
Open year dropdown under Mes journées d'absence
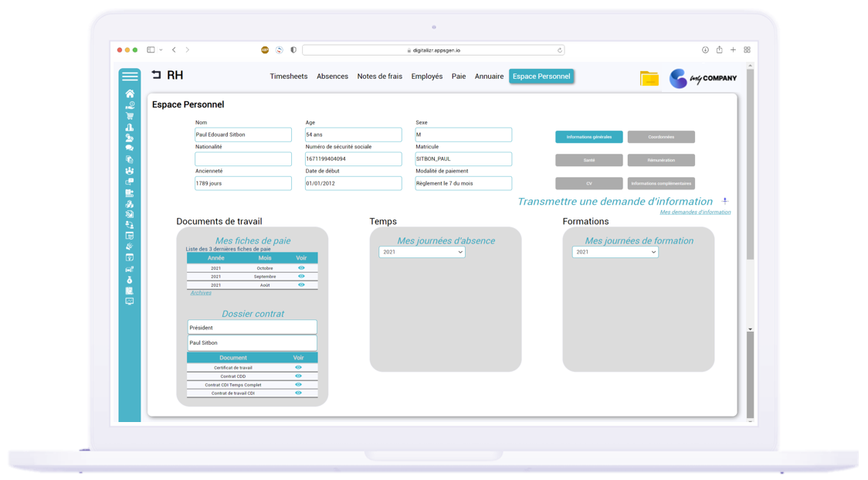click(422, 252)
